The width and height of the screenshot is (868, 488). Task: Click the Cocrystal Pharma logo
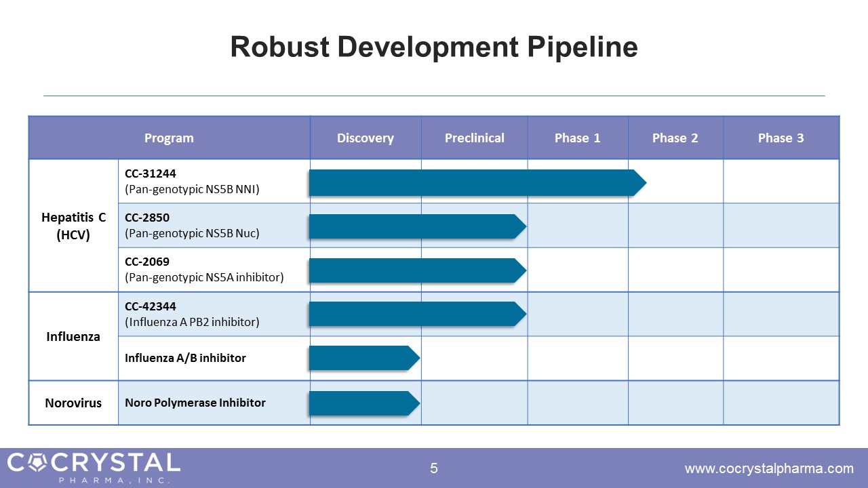click(94, 468)
